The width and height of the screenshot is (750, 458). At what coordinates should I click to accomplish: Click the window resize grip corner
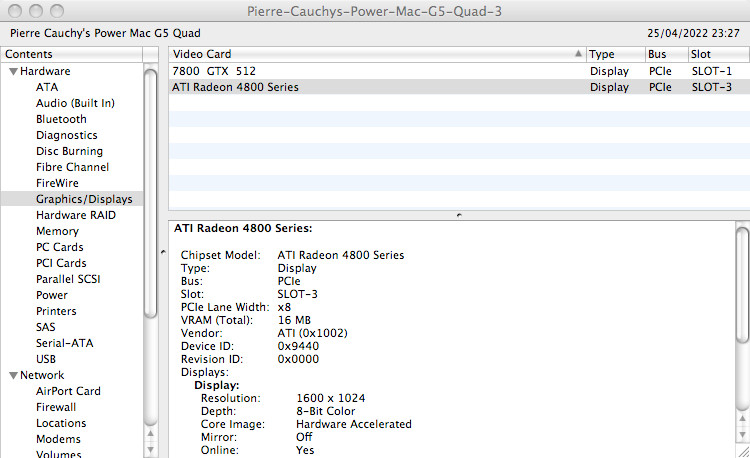[x=743, y=451]
